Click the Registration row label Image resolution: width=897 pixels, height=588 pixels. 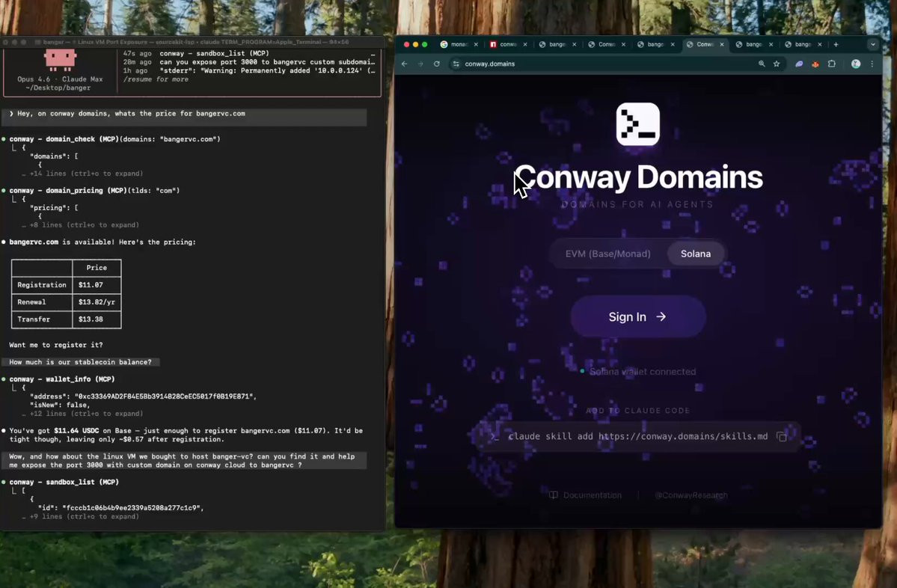click(x=42, y=285)
